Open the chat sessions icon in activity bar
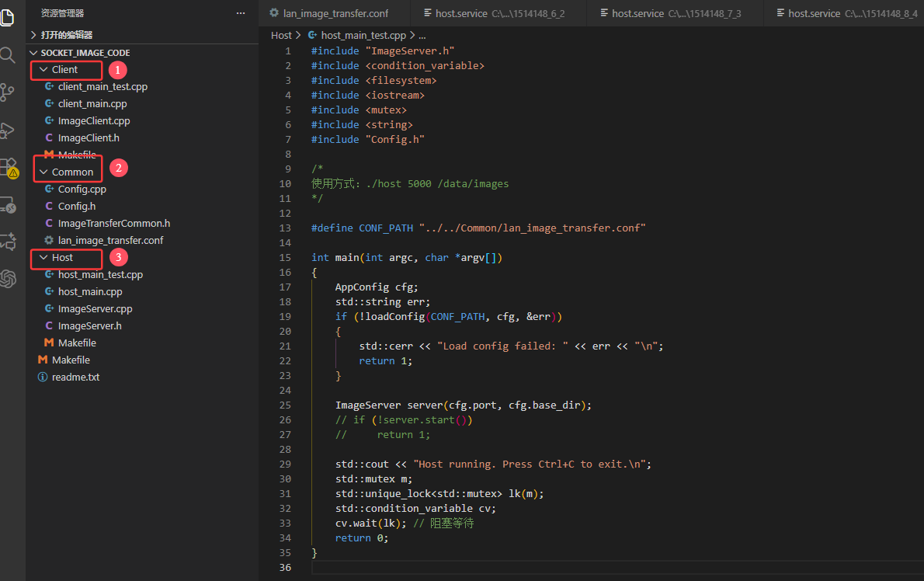 tap(9, 242)
